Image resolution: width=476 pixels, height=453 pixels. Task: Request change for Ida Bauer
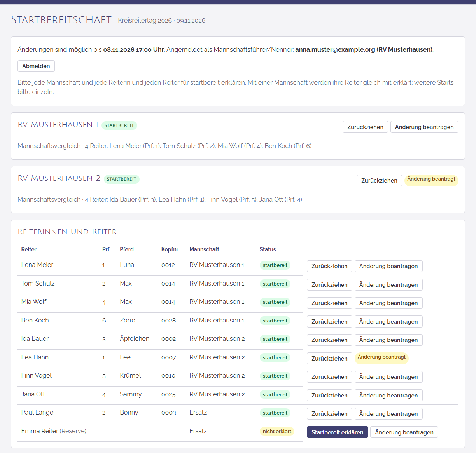[388, 340]
